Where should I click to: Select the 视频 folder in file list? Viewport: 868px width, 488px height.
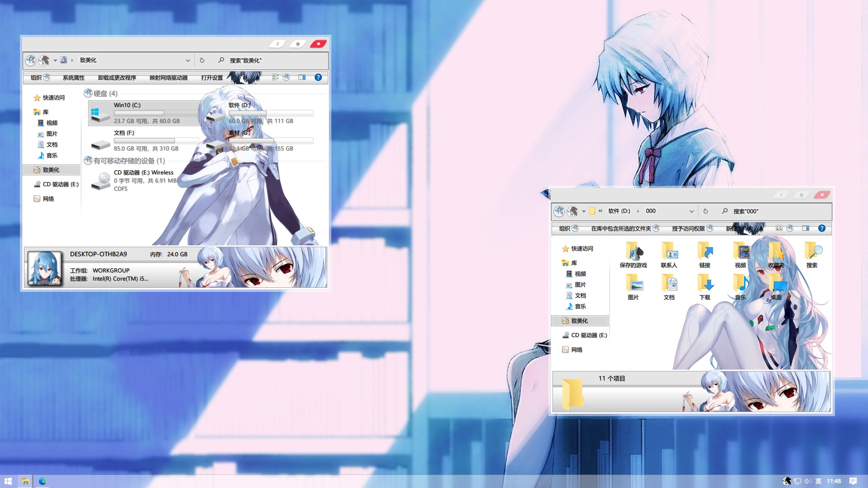coord(741,255)
